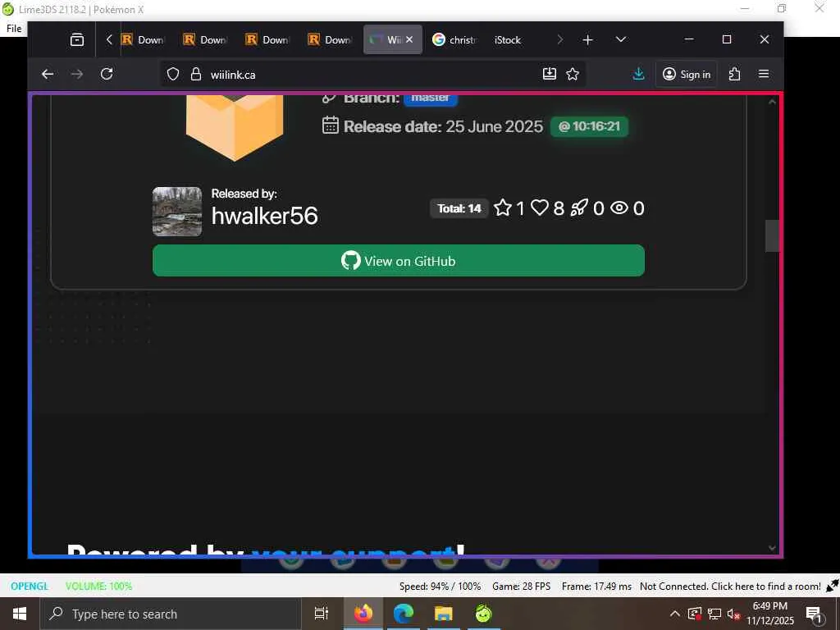Open the Firefox hamburger menu
This screenshot has width=840, height=630.
point(764,74)
